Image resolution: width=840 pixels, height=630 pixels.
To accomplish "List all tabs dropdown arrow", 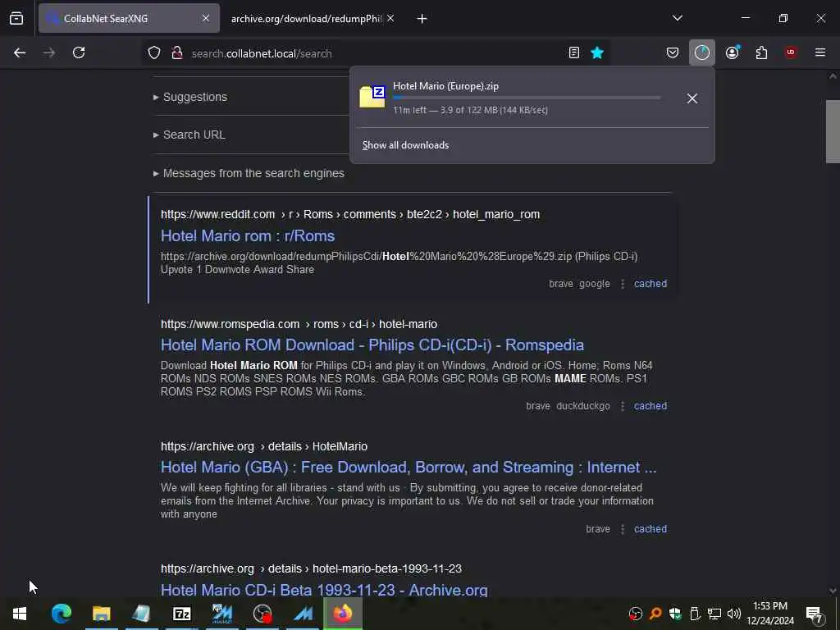I will pyautogui.click(x=677, y=18).
